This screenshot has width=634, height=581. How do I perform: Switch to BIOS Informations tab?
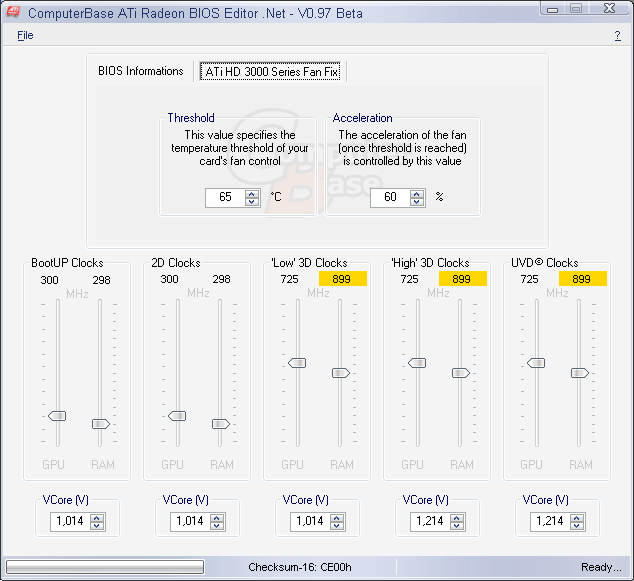pyautogui.click(x=141, y=71)
